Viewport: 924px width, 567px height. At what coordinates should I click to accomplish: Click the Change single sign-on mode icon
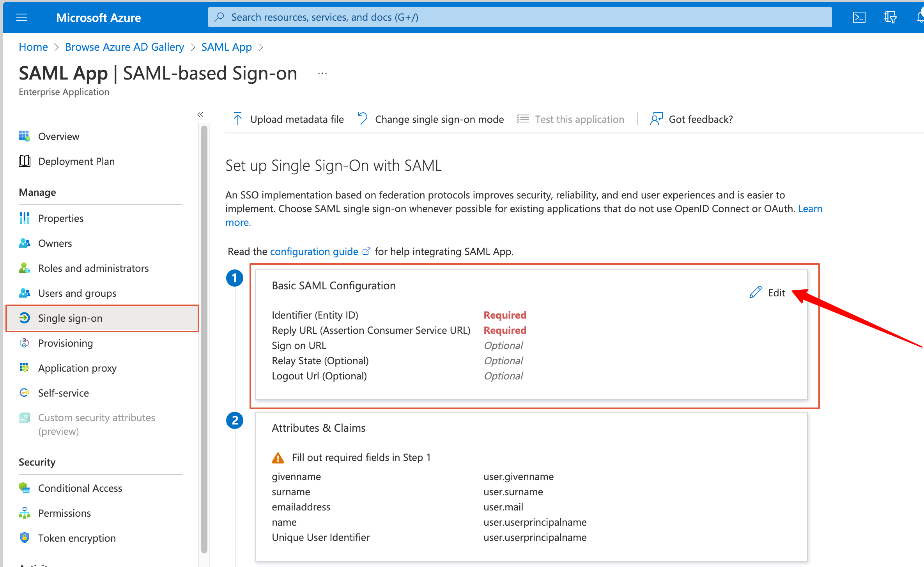[x=363, y=119]
